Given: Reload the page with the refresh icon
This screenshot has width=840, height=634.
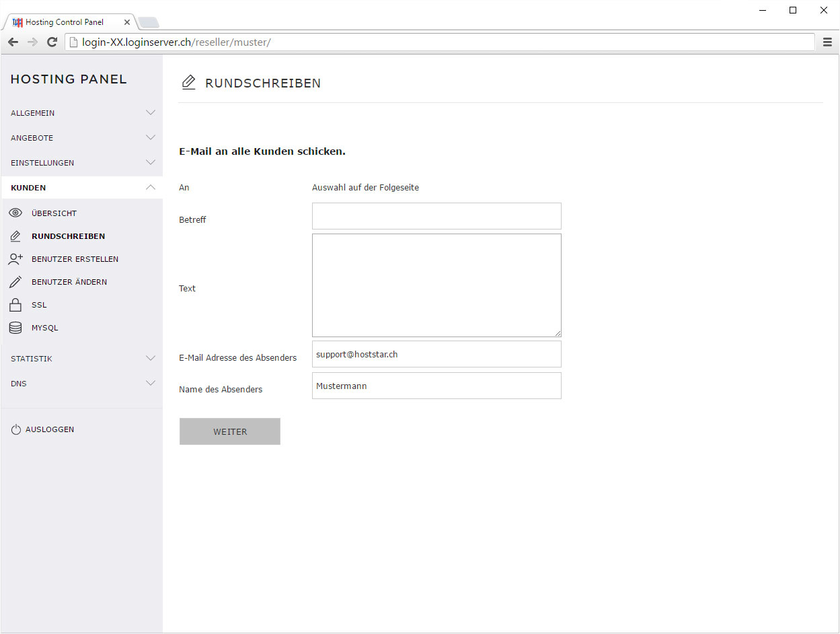Looking at the screenshot, I should pyautogui.click(x=52, y=42).
